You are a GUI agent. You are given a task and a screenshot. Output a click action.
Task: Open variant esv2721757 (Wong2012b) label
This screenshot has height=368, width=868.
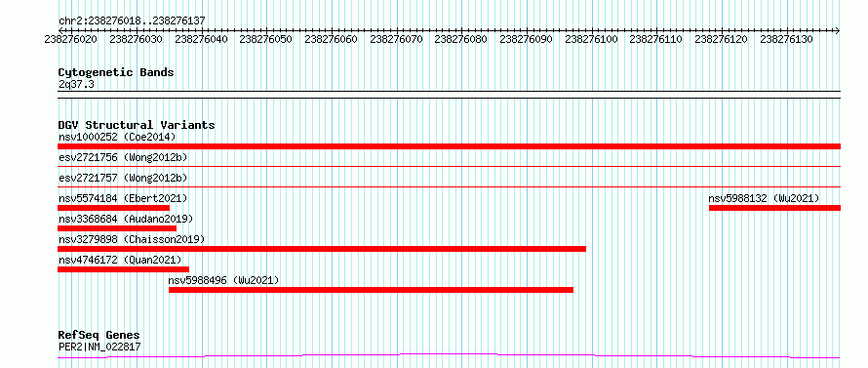(x=123, y=178)
